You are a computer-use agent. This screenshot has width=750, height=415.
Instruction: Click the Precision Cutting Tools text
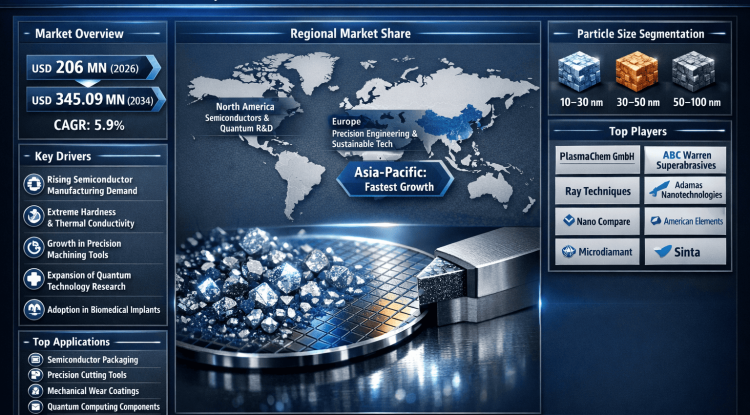[87, 375]
